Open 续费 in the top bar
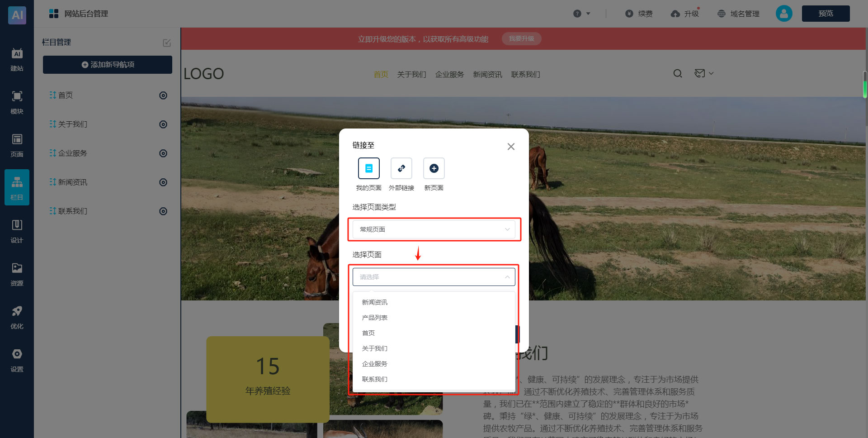868x438 pixels. coord(639,14)
